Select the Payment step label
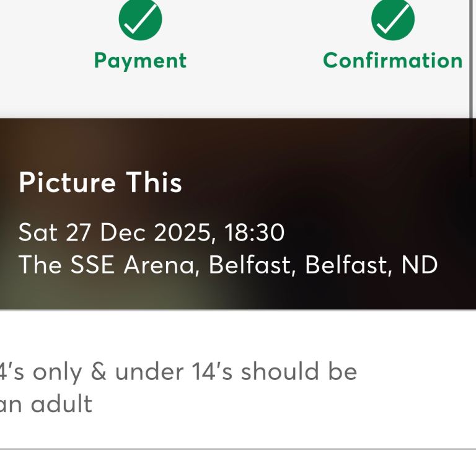Image resolution: width=476 pixels, height=450 pixels. (x=140, y=60)
